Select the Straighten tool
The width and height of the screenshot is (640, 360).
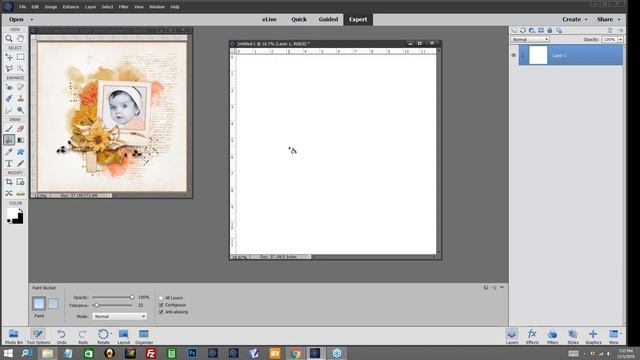(20, 193)
